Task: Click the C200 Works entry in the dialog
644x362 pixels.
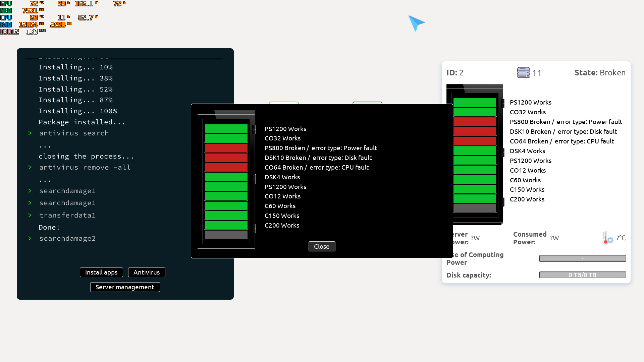Action: (x=282, y=225)
